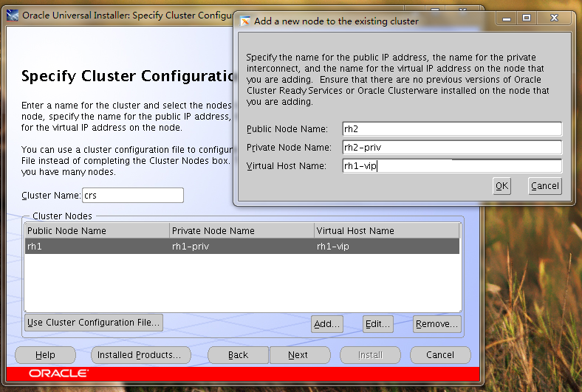Click the greyed Install button

click(371, 355)
